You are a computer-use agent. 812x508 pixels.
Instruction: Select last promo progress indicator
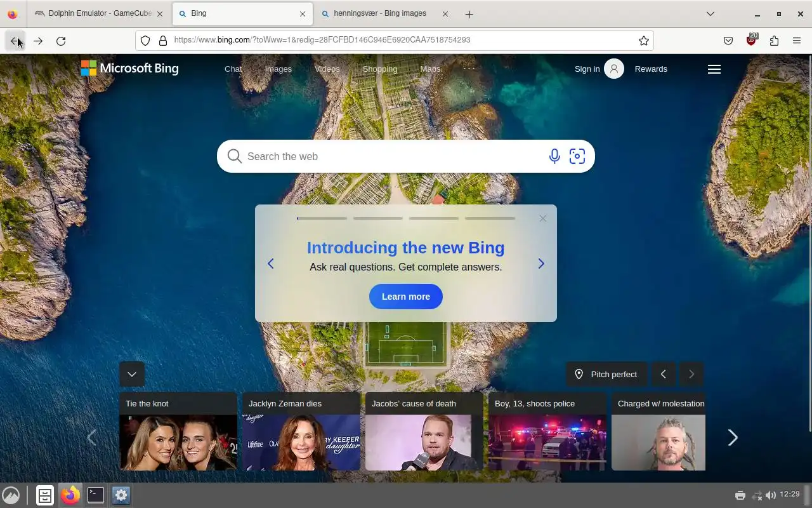click(490, 218)
